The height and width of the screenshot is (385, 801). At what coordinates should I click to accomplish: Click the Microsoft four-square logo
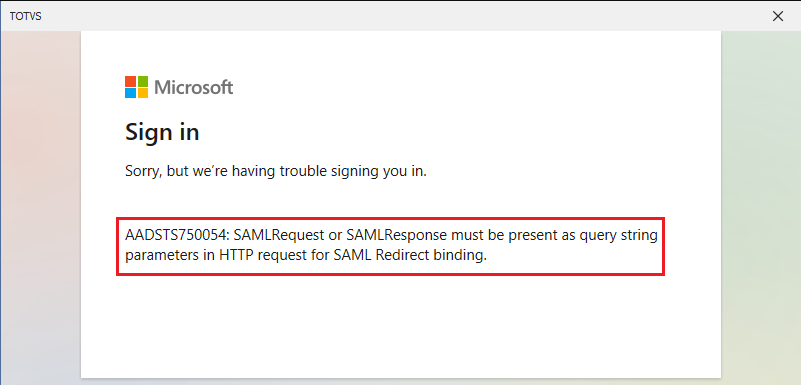tap(136, 87)
